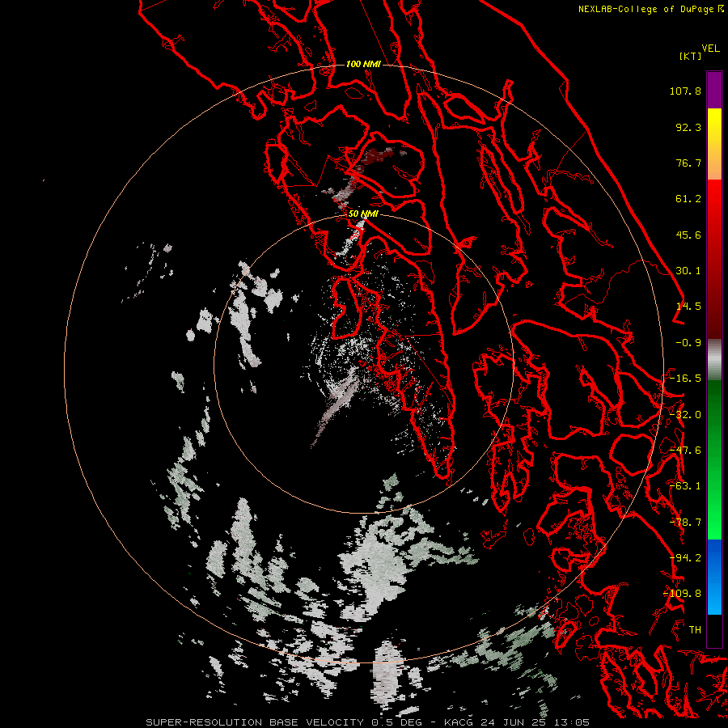
Task: Click the VEL legend title
Action: [710, 49]
